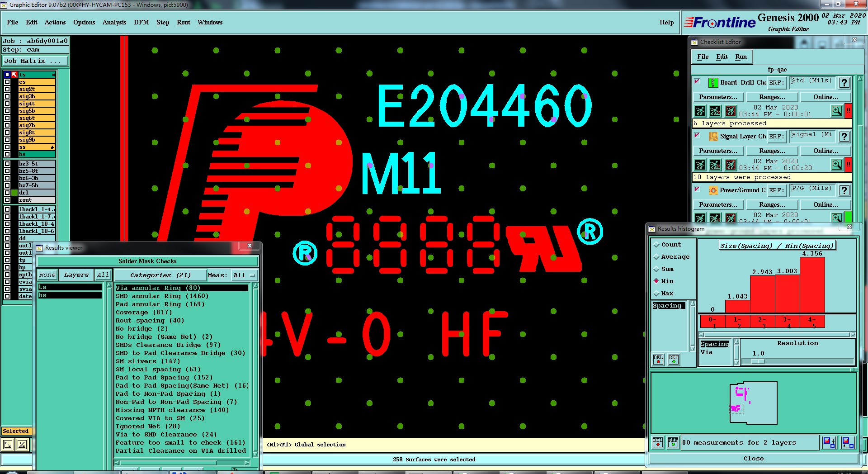This screenshot has width=868, height=474.
Task: Toggle Signal Layer check checkbox
Action: (697, 136)
